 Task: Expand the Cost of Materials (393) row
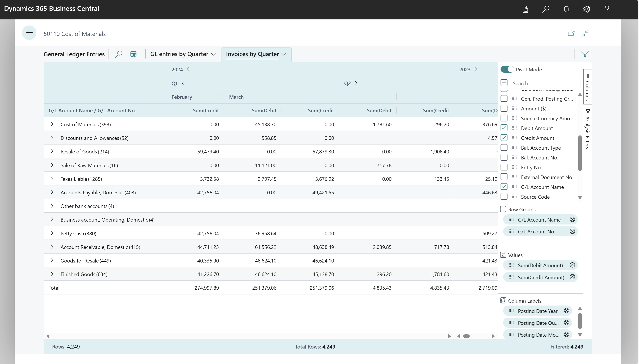[x=52, y=124]
